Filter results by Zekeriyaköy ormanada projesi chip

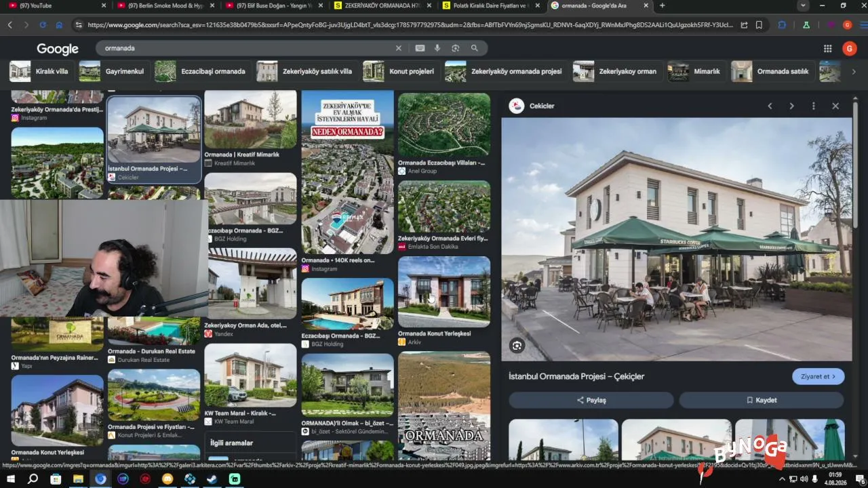click(505, 71)
